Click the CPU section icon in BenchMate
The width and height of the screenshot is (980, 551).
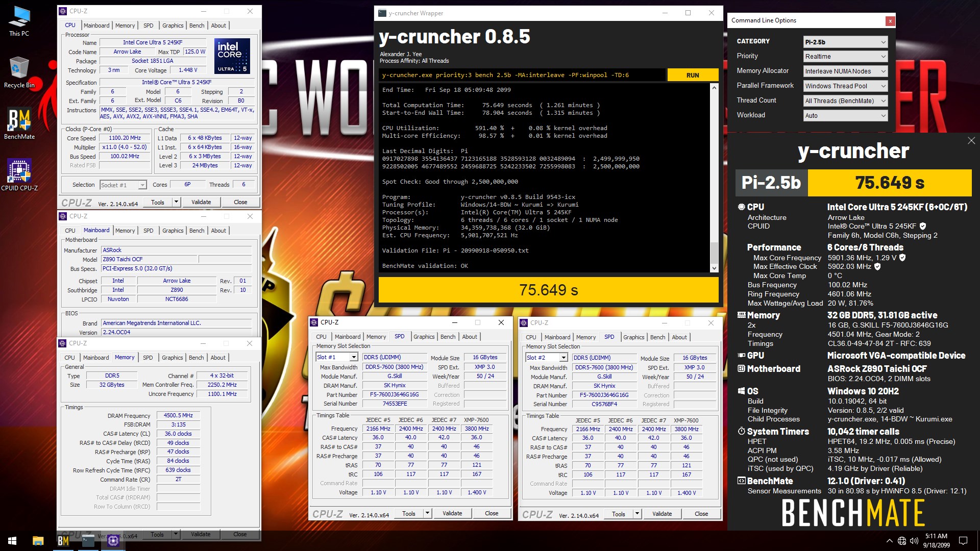coord(741,207)
